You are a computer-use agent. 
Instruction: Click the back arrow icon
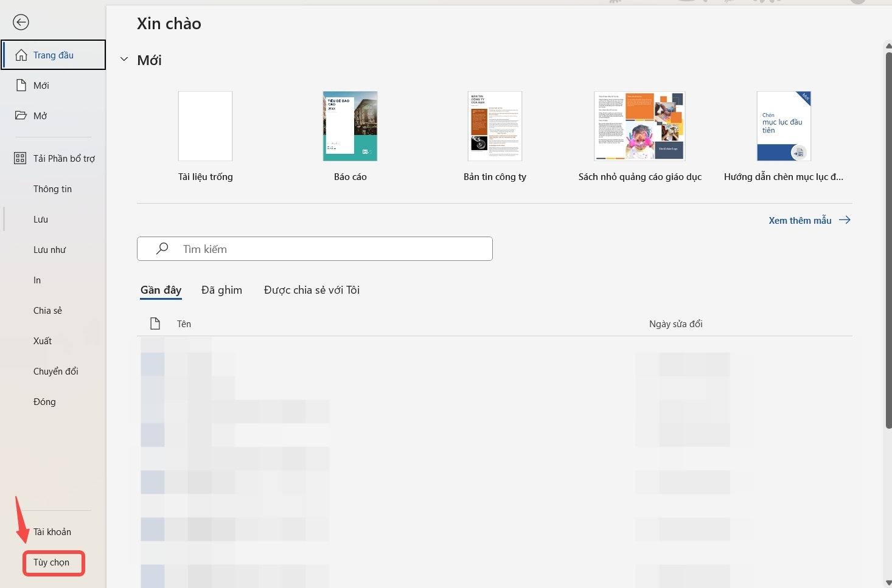(x=21, y=22)
